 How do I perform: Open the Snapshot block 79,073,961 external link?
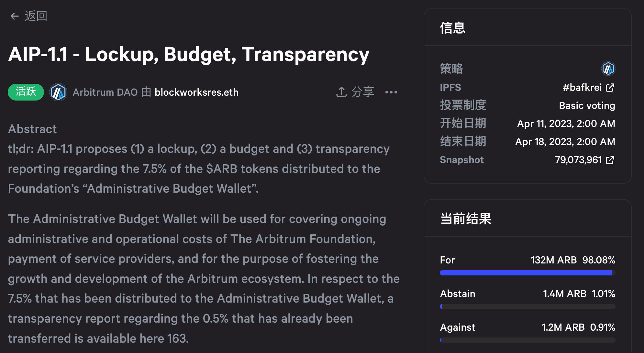[610, 160]
